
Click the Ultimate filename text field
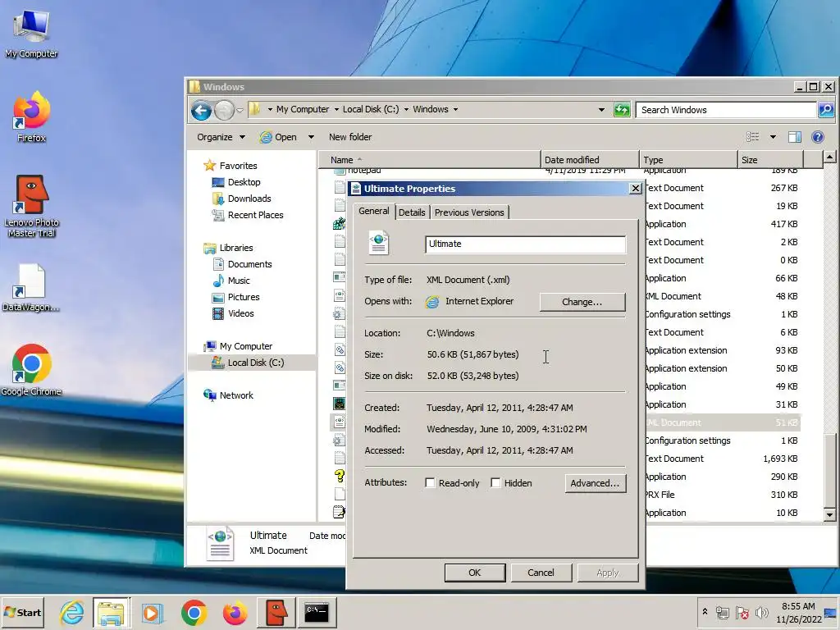tap(525, 244)
